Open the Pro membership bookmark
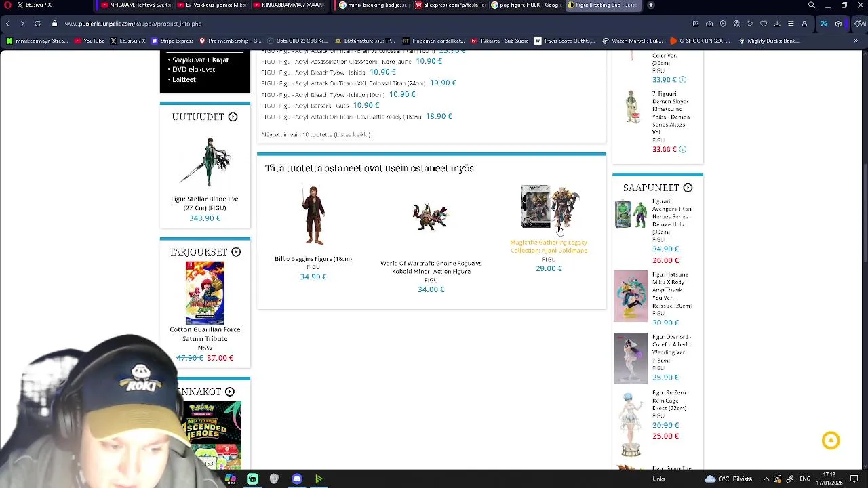Viewport: 868px width, 488px height. (229, 41)
